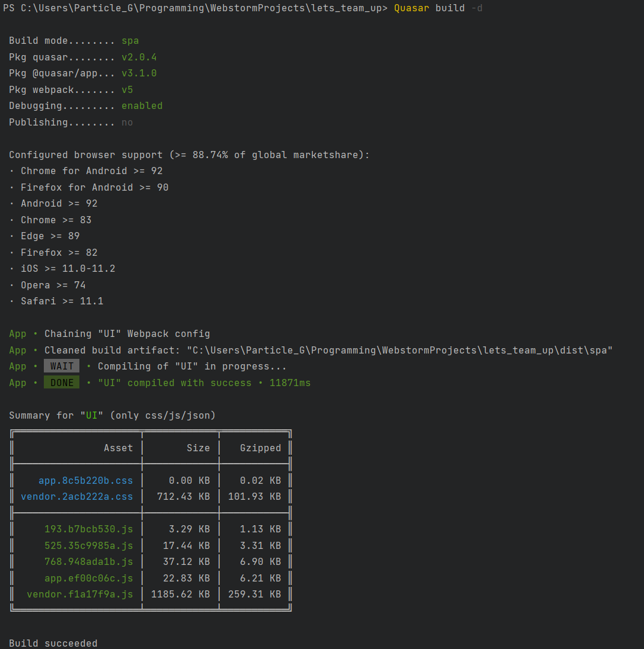Click the spa build mode value

click(x=130, y=40)
